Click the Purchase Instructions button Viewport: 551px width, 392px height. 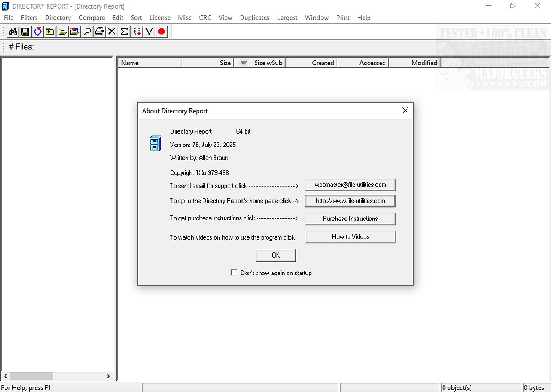click(350, 219)
